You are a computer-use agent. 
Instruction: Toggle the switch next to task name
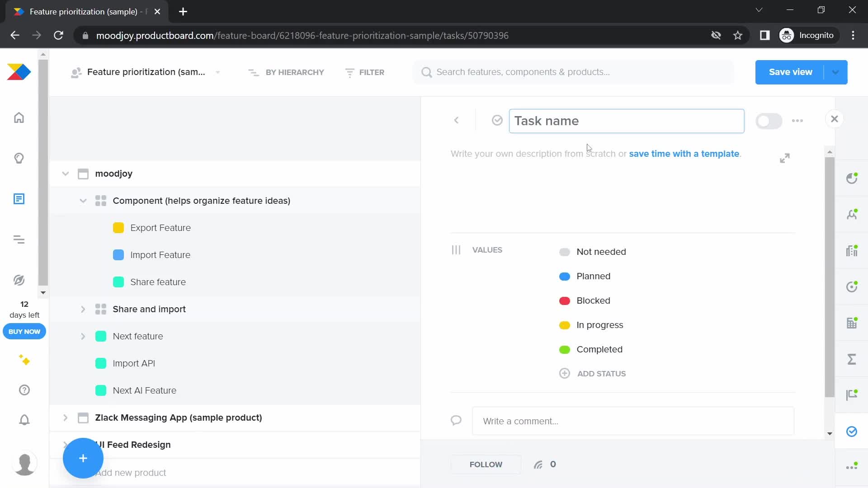769,121
